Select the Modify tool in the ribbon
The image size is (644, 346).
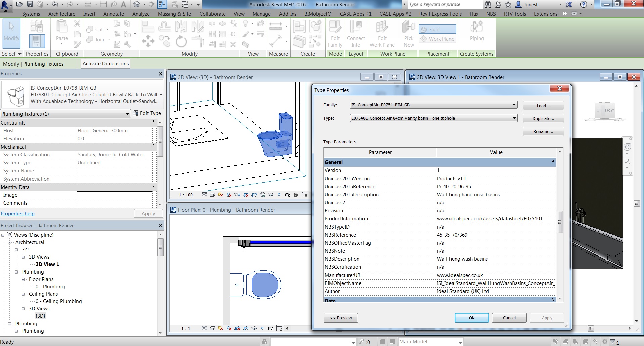point(11,34)
